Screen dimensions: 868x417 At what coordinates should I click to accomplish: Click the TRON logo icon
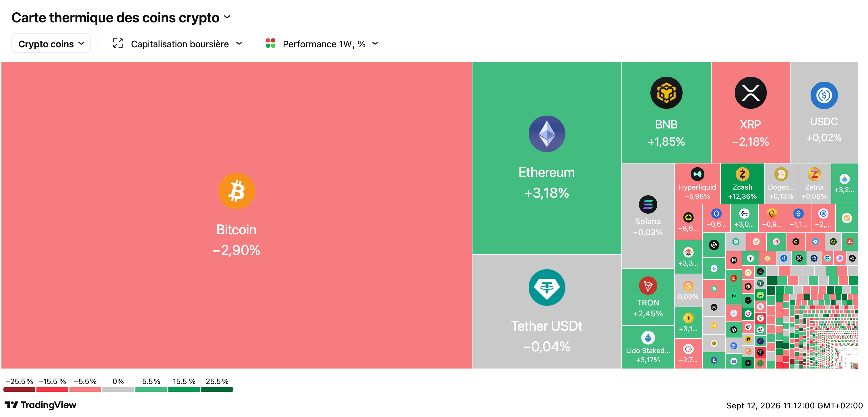(648, 285)
